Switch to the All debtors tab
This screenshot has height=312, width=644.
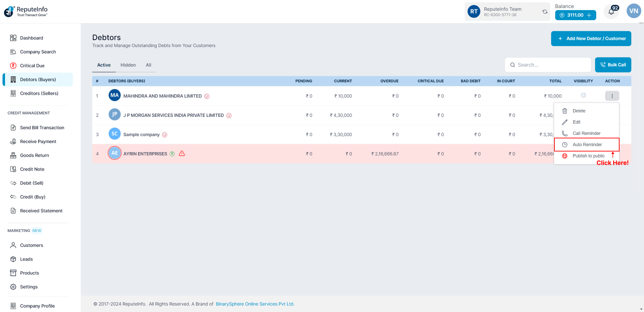148,65
